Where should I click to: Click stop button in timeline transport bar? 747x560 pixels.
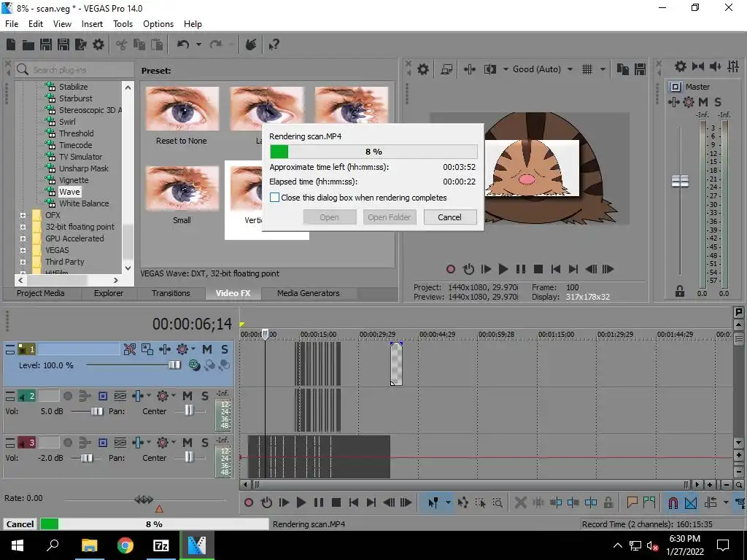336,502
